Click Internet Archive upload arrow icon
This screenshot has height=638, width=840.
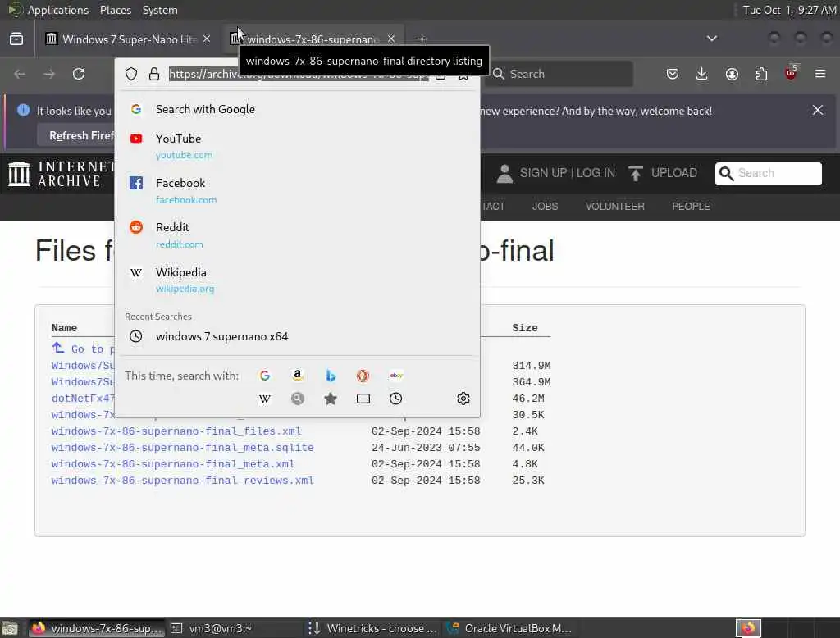[x=636, y=173]
